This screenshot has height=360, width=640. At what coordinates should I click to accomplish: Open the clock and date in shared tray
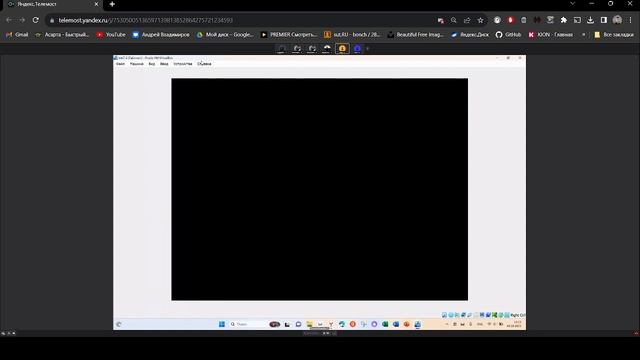pos(514,324)
